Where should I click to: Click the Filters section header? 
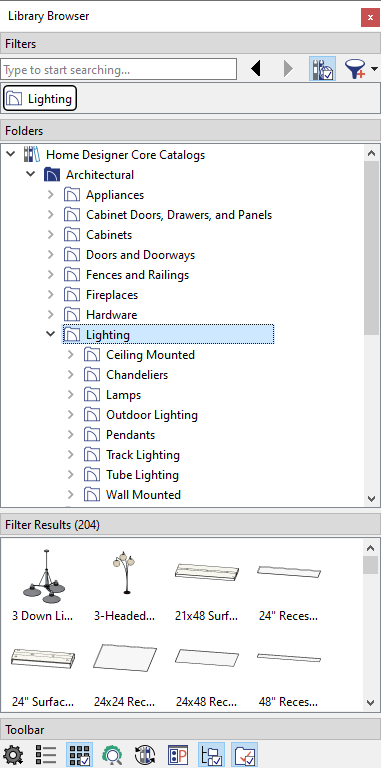190,44
